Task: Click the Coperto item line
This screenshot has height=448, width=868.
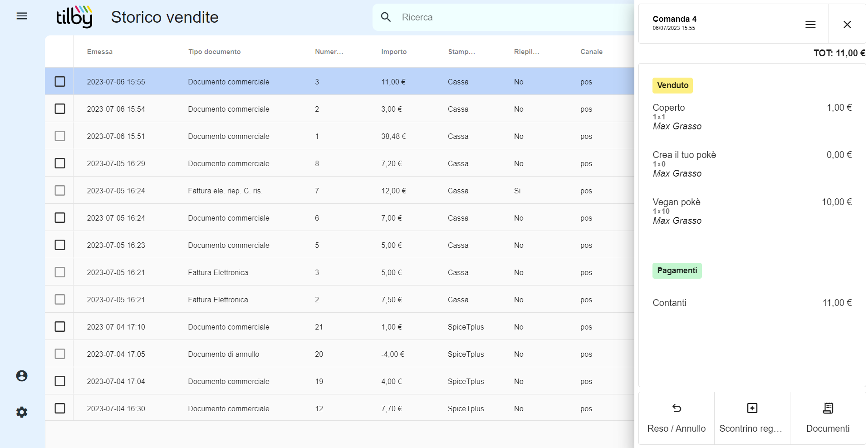Action: pyautogui.click(x=752, y=117)
